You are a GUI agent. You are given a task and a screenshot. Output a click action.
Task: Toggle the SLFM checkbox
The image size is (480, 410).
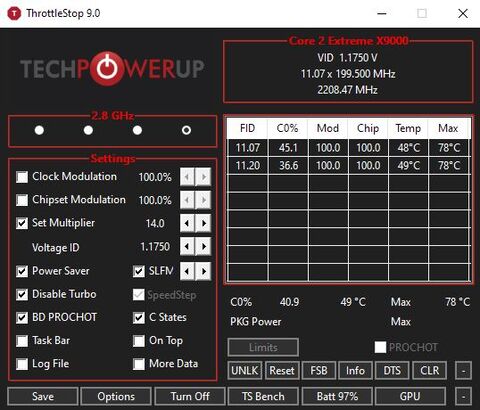click(139, 271)
